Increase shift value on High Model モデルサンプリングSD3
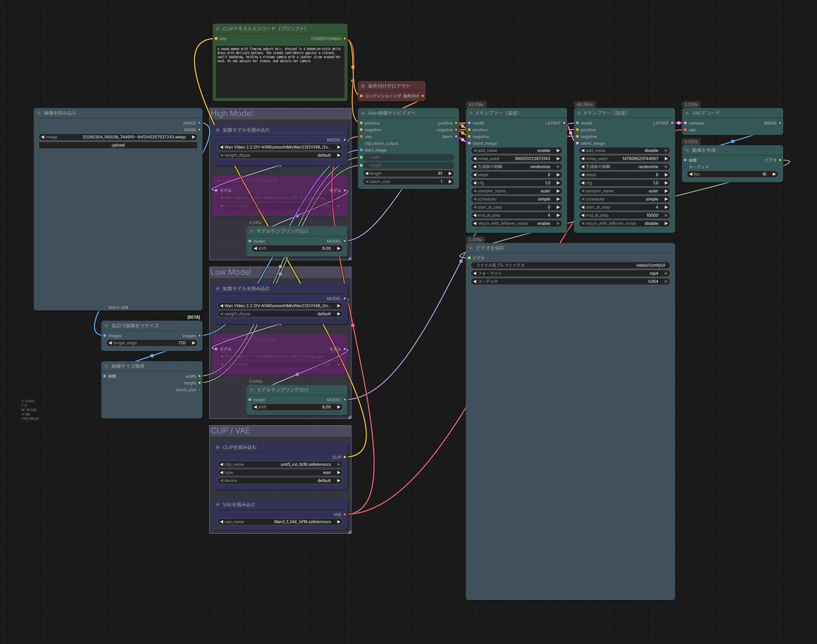Screen dimensions: 817x644 (339, 248)
